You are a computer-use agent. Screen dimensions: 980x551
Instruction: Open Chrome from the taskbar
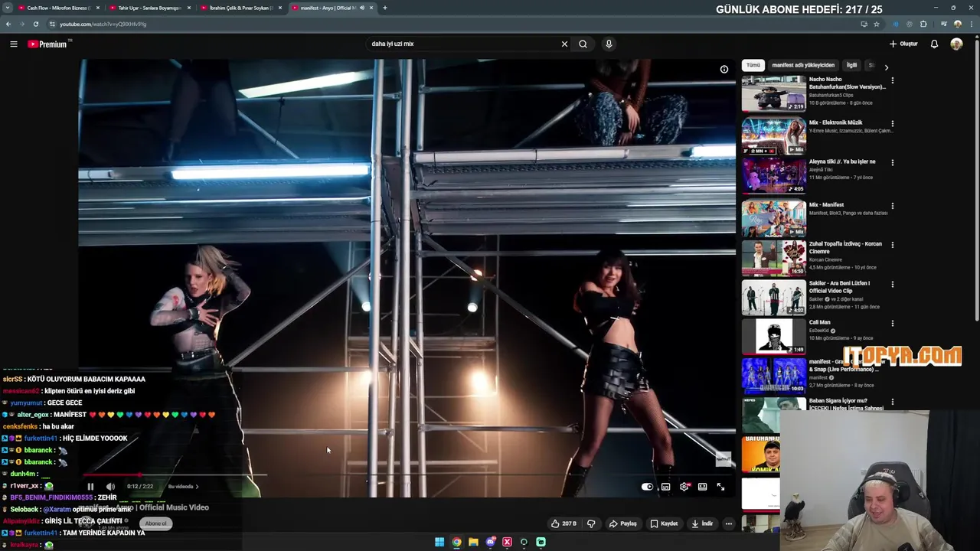tap(456, 542)
